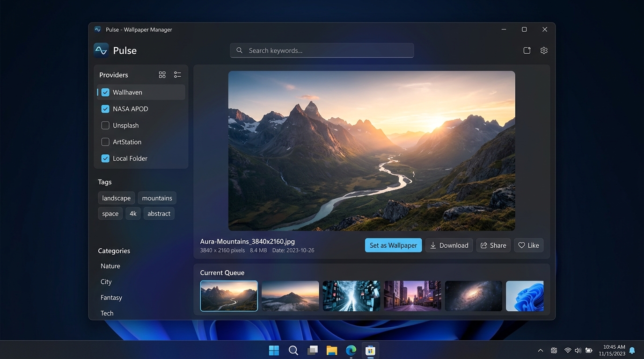Uncheck the NASA APOD provider
The image size is (644, 359).
tap(105, 109)
